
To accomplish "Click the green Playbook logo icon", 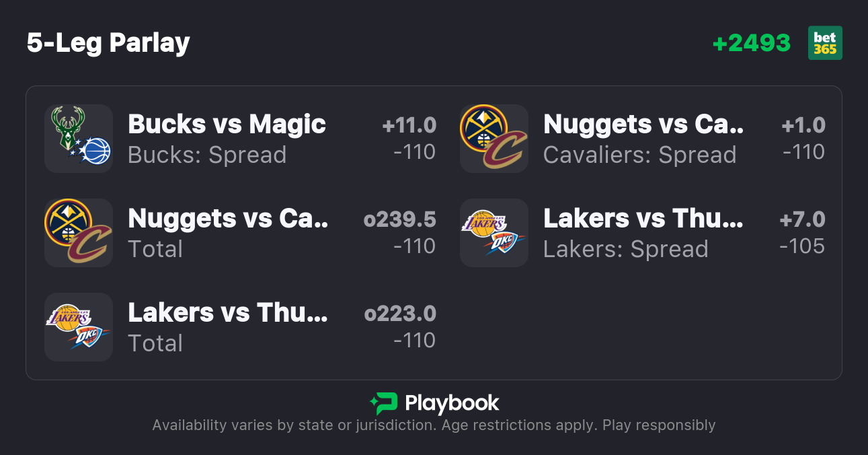I will [x=383, y=403].
